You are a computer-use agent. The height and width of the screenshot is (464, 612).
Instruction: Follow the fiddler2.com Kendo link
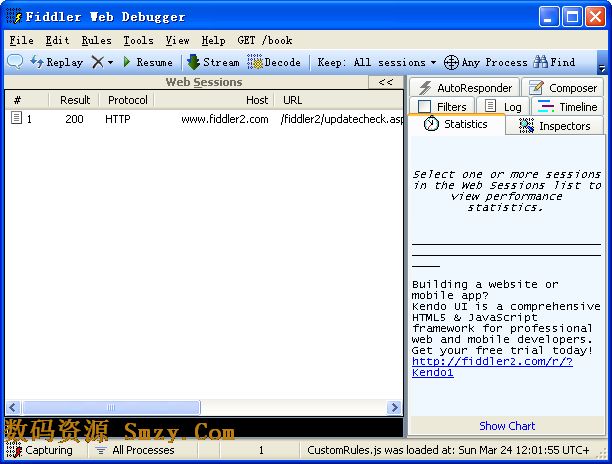491,361
